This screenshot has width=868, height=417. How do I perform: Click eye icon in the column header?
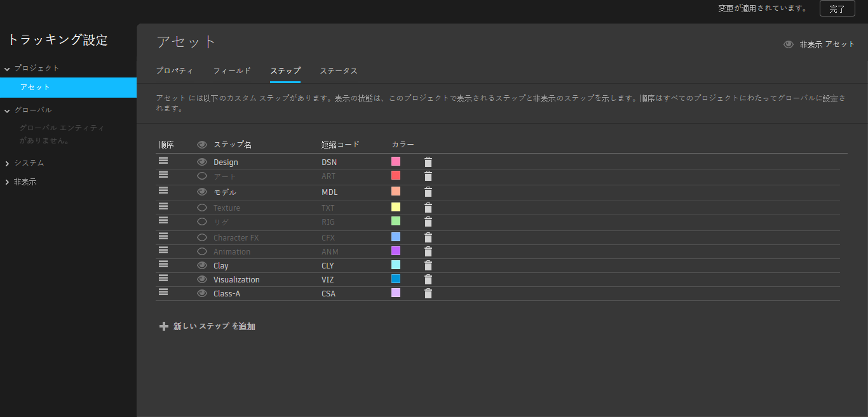point(202,145)
